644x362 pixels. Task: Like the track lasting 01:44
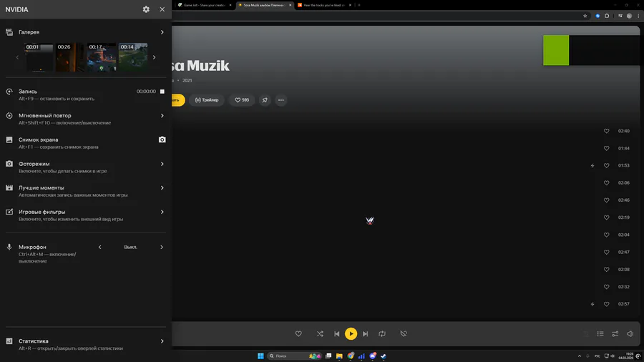tap(606, 148)
